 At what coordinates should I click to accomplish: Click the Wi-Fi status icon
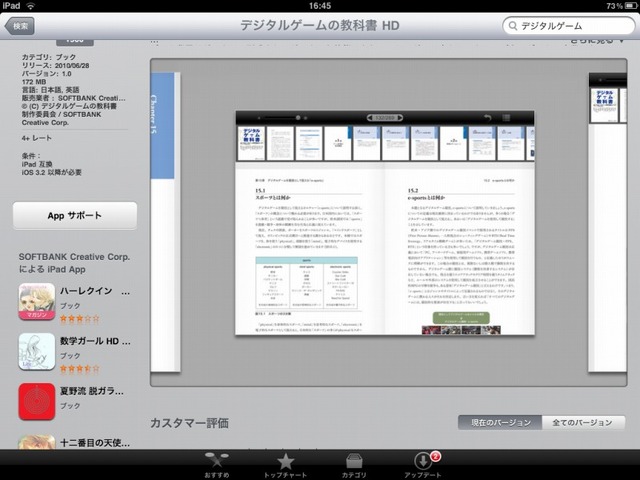[31, 6]
